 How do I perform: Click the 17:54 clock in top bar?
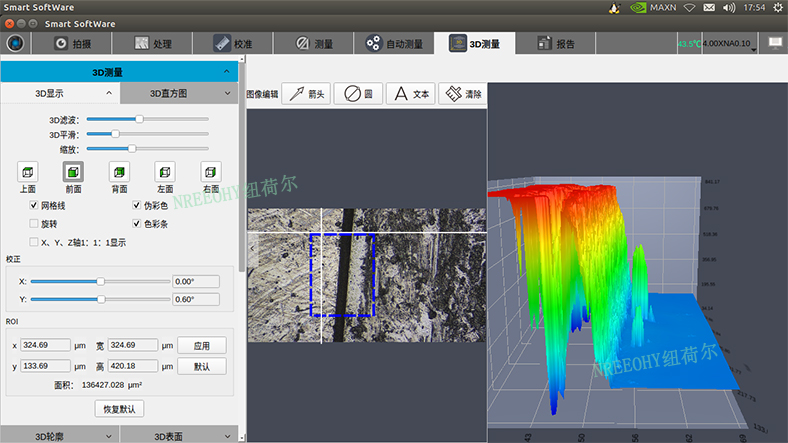[754, 7]
